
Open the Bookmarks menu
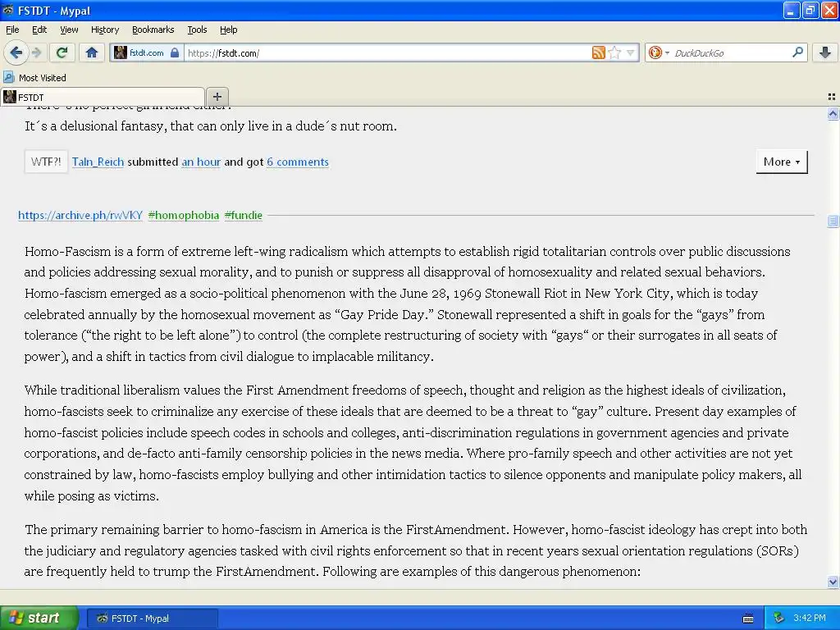153,30
